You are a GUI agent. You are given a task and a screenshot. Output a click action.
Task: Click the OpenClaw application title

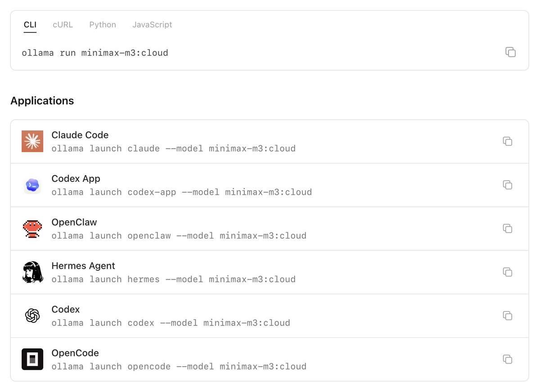(x=74, y=222)
